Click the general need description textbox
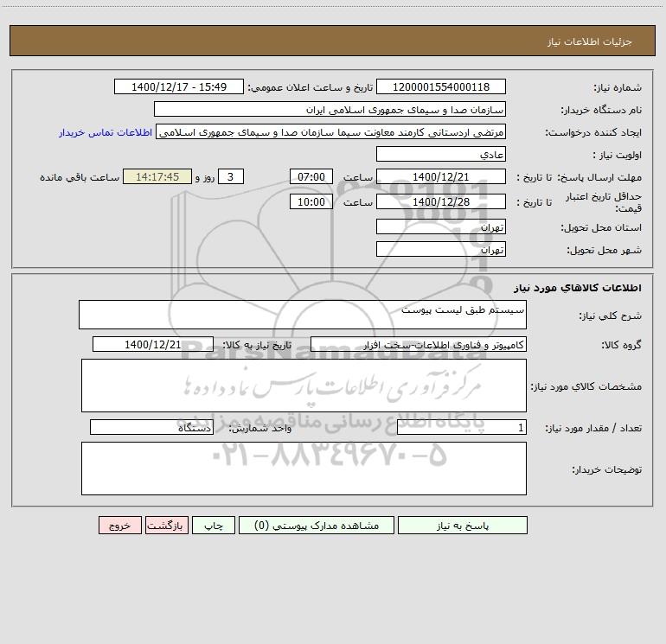This screenshot has width=666, height=644. 303,315
